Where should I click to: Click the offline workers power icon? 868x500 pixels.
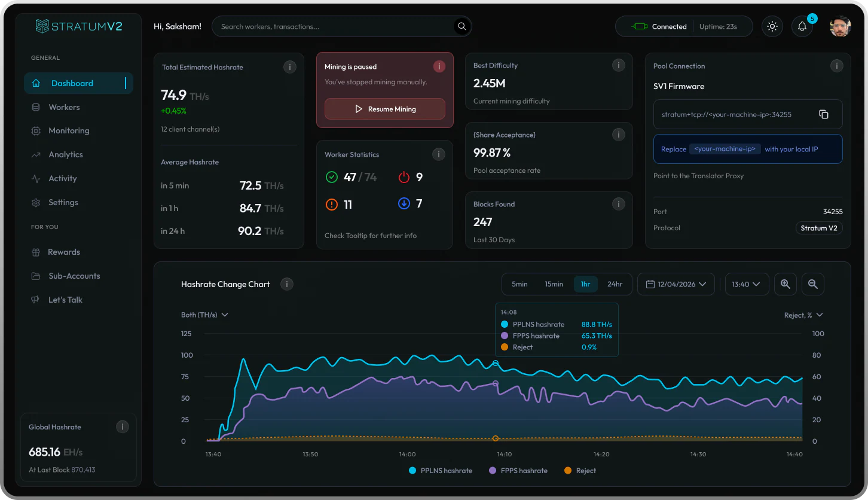coord(404,177)
